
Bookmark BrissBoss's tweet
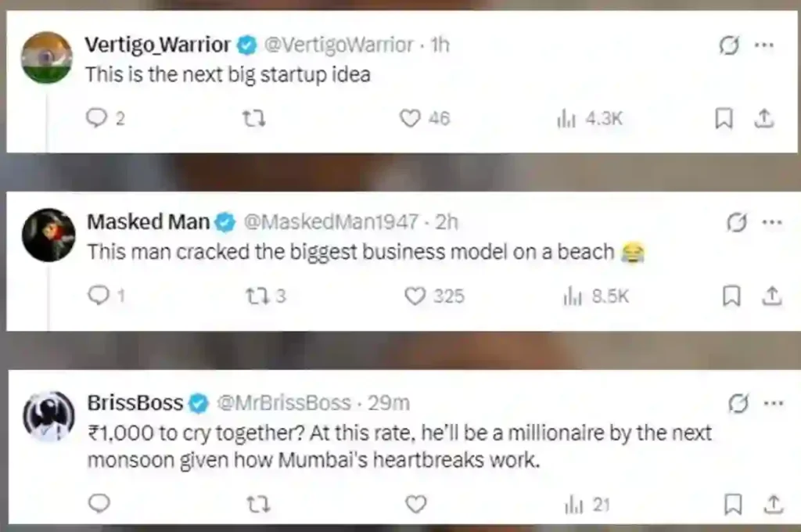[732, 504]
